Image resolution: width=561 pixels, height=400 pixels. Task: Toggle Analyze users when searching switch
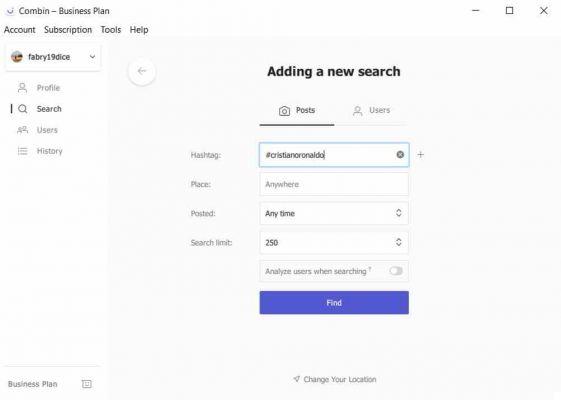pos(396,271)
